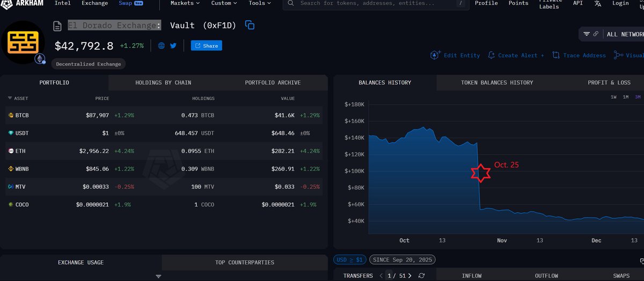This screenshot has height=281, width=644.
Task: Set chart range to 1W
Action: click(x=613, y=97)
